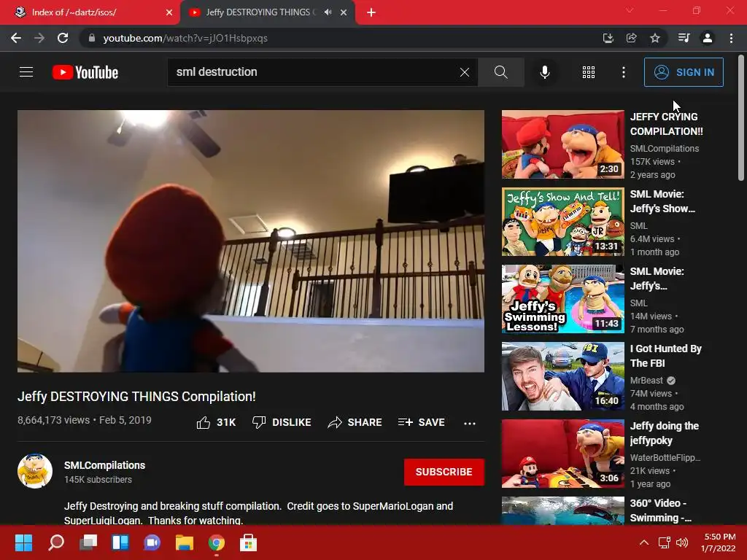
Task: Click the MrBeast channel name
Action: [646, 381]
